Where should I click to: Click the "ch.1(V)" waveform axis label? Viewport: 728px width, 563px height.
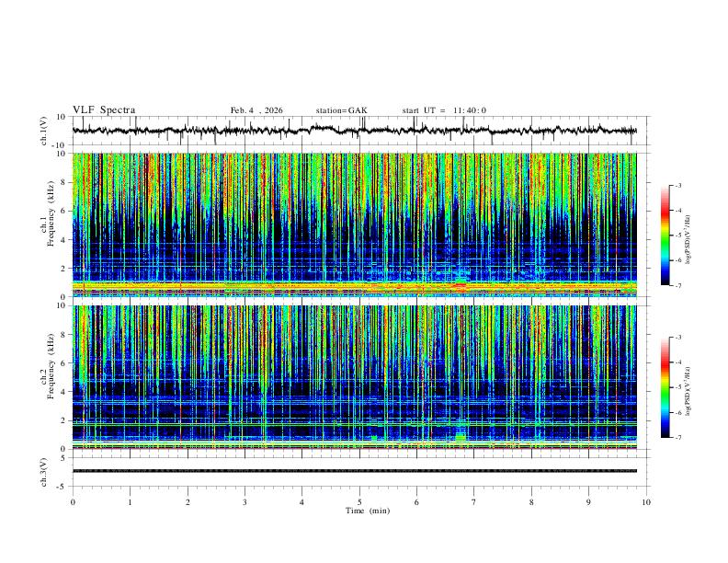coord(44,131)
